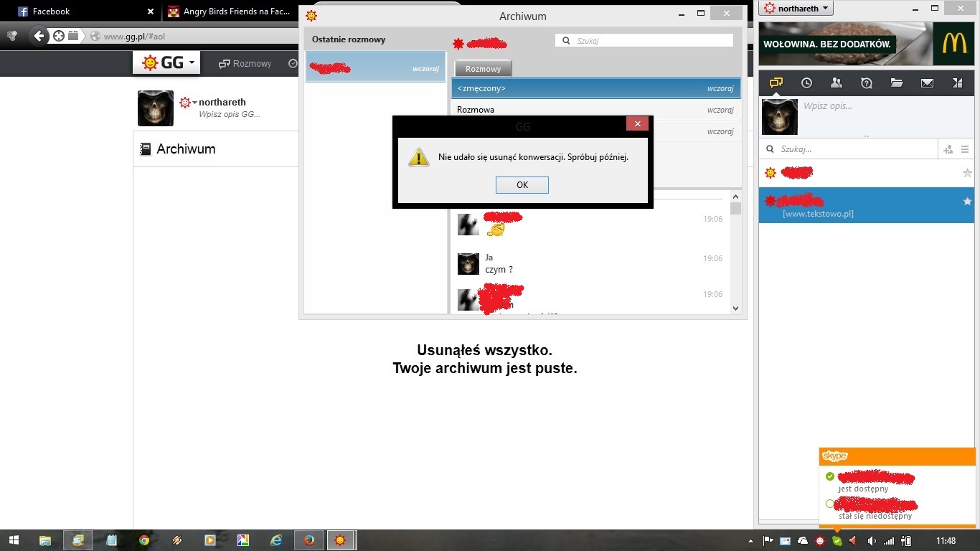Click the folder icon in GG toolbar
The width and height of the screenshot is (980, 551).
point(897,83)
